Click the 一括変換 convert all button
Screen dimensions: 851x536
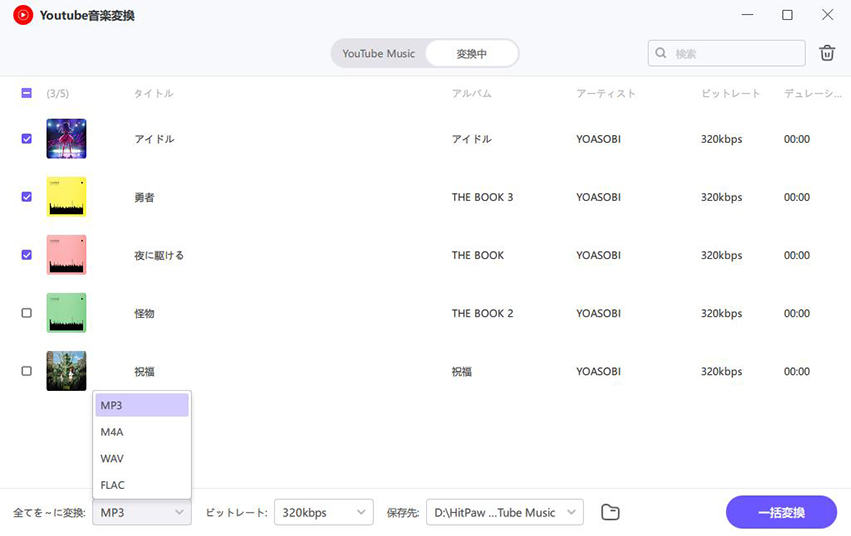point(781,512)
